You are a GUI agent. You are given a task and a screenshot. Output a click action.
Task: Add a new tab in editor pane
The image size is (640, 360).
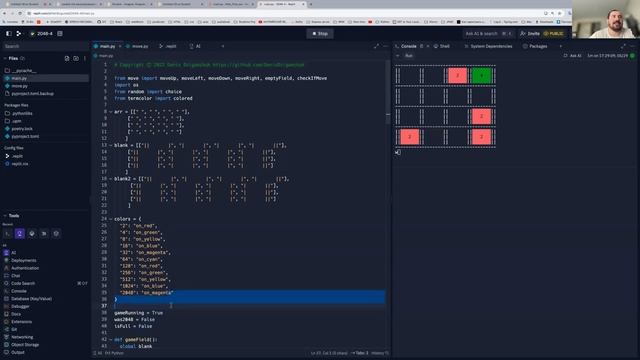pos(223,47)
